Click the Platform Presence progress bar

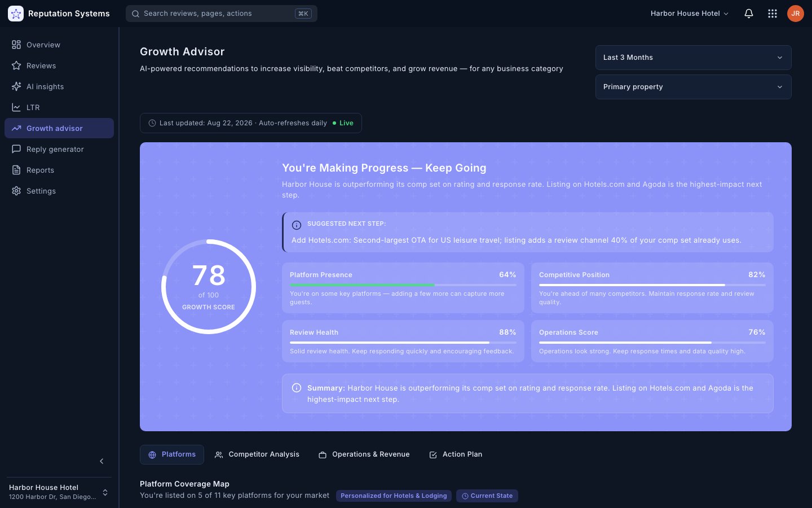pyautogui.click(x=403, y=285)
